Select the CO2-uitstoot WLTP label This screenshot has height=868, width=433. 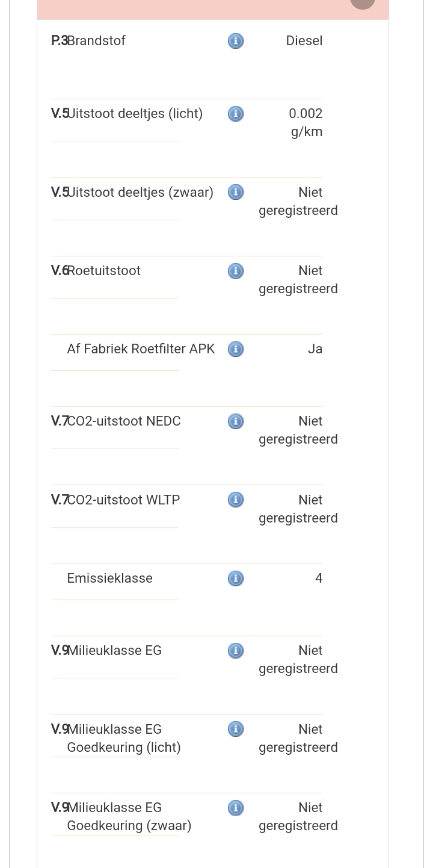click(123, 500)
